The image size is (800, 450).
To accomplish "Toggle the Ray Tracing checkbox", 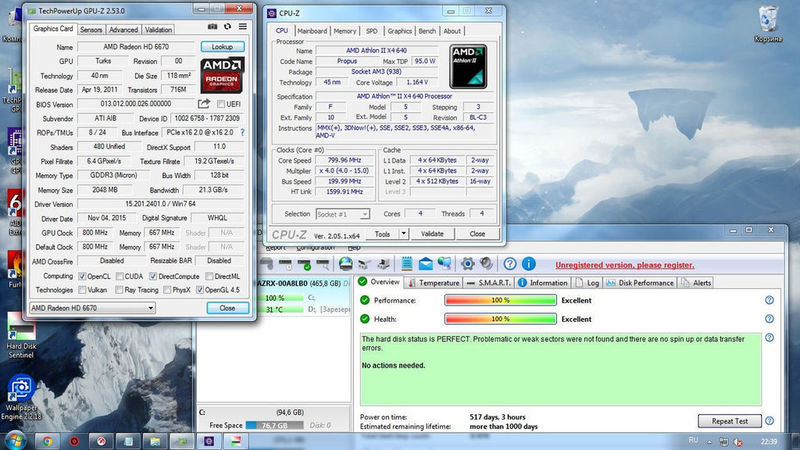I will pyautogui.click(x=119, y=290).
